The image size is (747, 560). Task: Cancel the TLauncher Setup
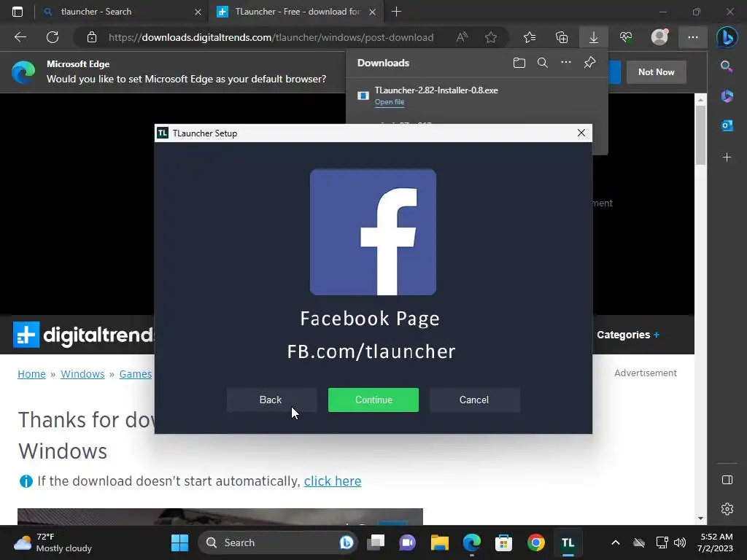[x=474, y=400]
